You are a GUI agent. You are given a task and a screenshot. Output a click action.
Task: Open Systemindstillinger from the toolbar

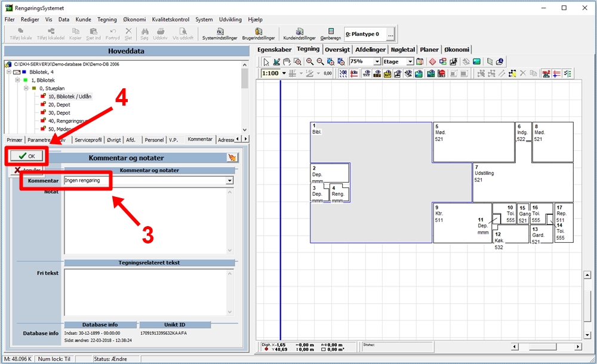(220, 34)
